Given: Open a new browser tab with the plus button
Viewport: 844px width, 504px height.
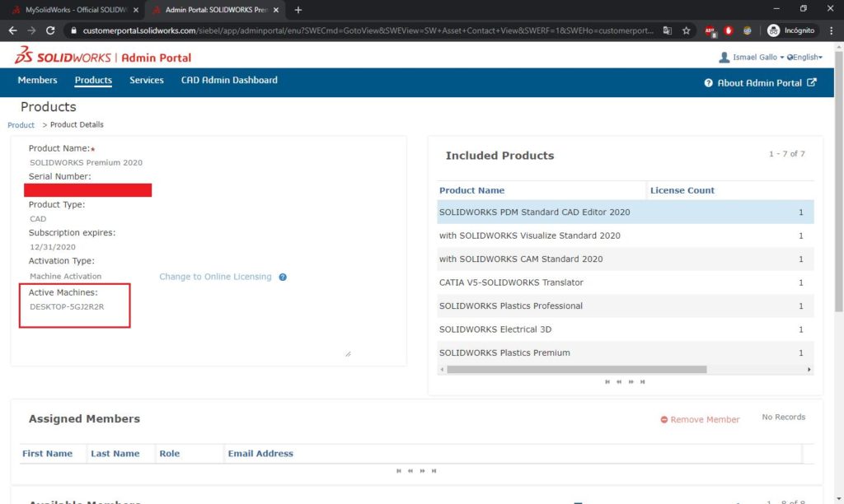Looking at the screenshot, I should (298, 10).
